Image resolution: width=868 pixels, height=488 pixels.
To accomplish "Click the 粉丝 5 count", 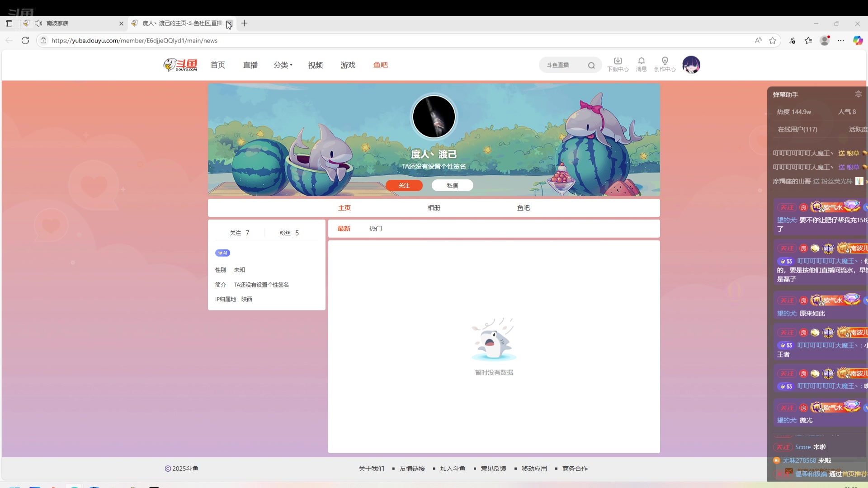I will (289, 233).
